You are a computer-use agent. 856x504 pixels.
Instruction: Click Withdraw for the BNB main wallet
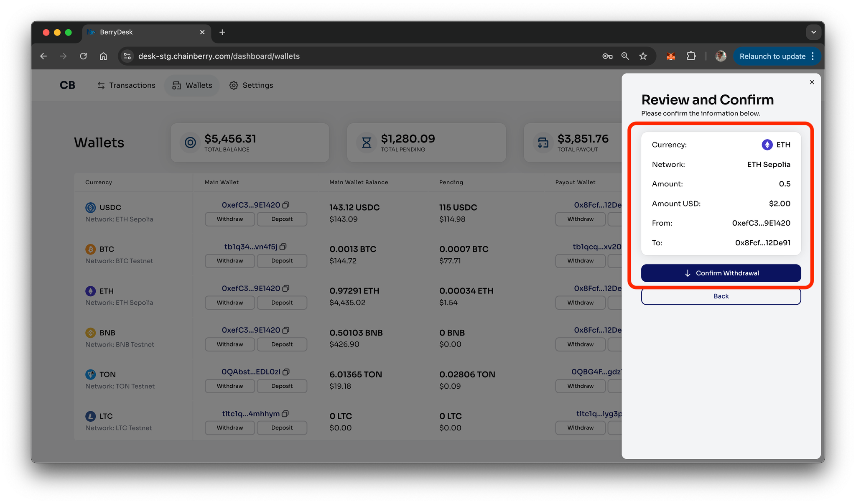pyautogui.click(x=229, y=344)
